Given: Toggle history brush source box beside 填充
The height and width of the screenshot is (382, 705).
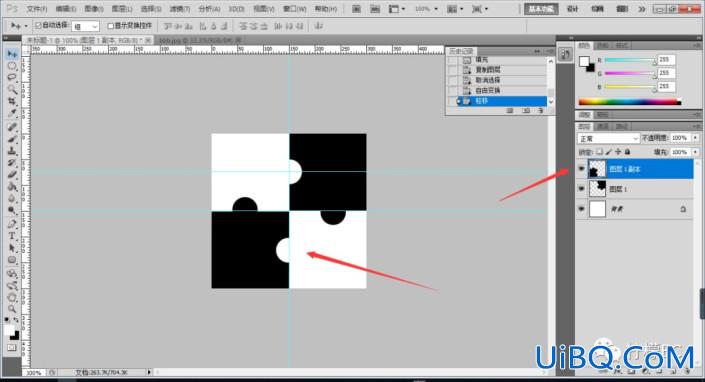Looking at the screenshot, I should [452, 60].
